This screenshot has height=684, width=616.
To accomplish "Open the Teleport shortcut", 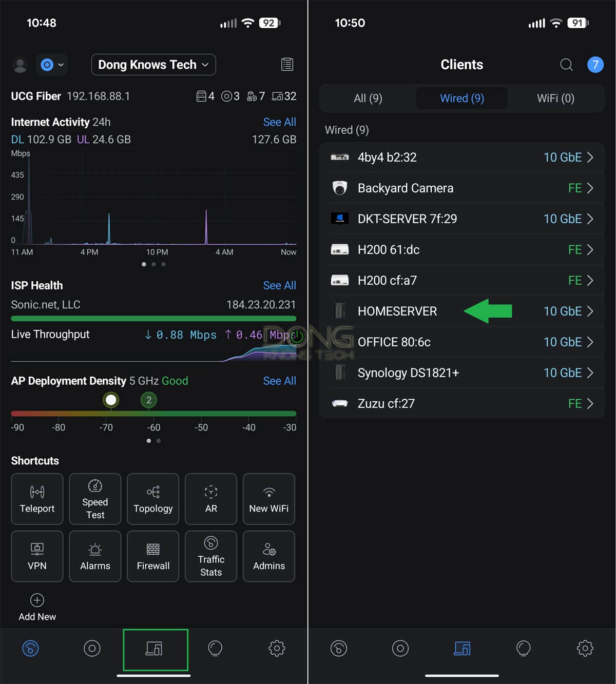I will (36, 498).
